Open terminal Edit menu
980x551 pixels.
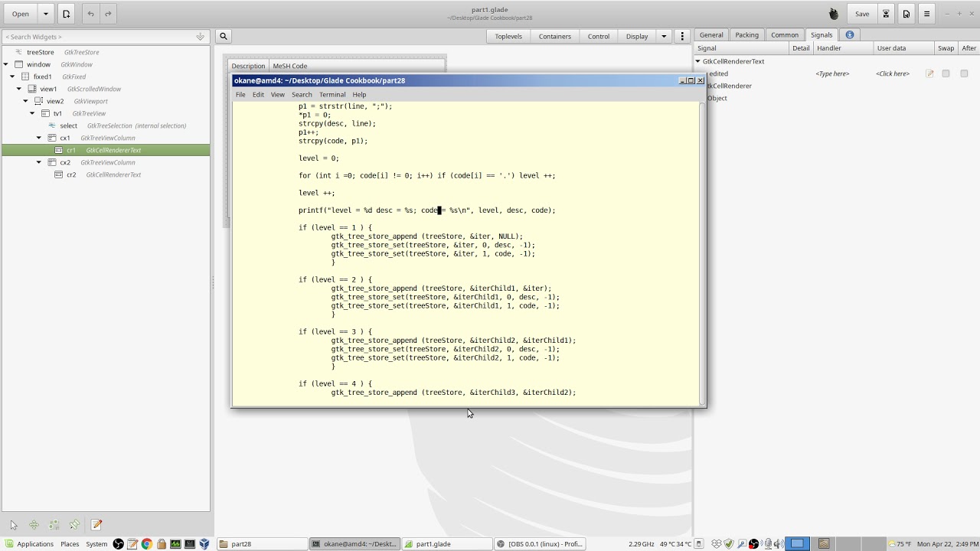tap(258, 94)
